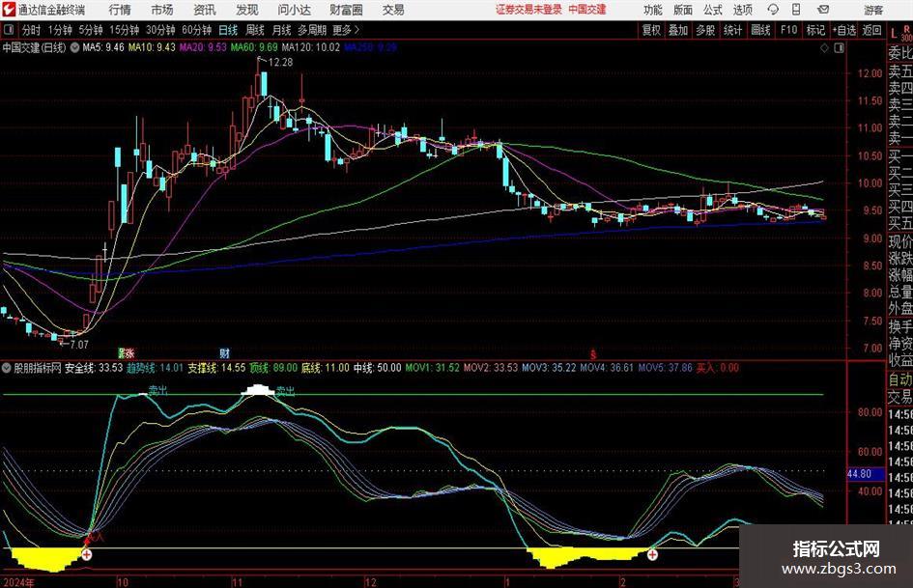The image size is (913, 588).
Task: Expand the dropdown beside 中国交建(日线)
Action: click(74, 47)
